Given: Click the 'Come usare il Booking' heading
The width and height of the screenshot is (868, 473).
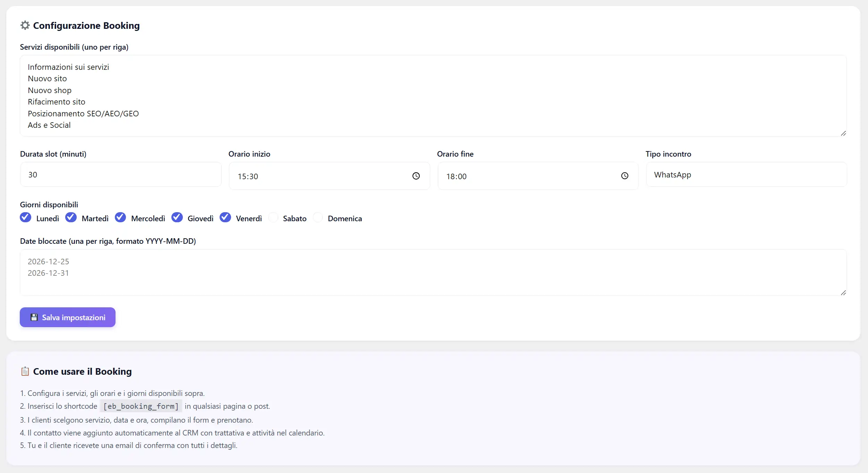Looking at the screenshot, I should click(x=82, y=371).
